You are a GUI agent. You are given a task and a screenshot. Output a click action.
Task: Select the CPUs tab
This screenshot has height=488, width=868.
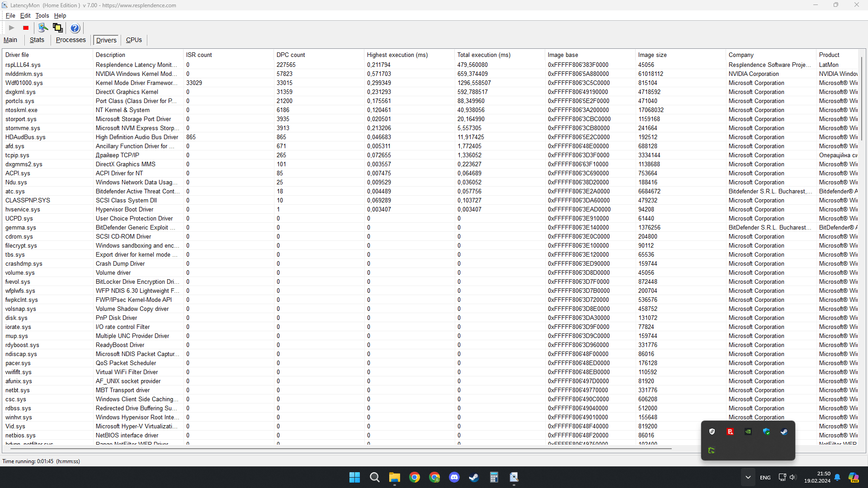pyautogui.click(x=133, y=39)
